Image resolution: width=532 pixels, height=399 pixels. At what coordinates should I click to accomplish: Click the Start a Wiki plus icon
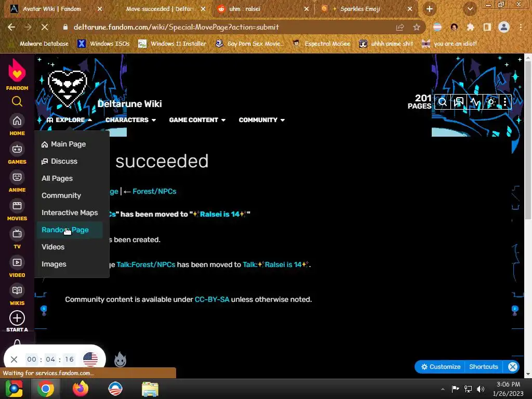coord(17,318)
